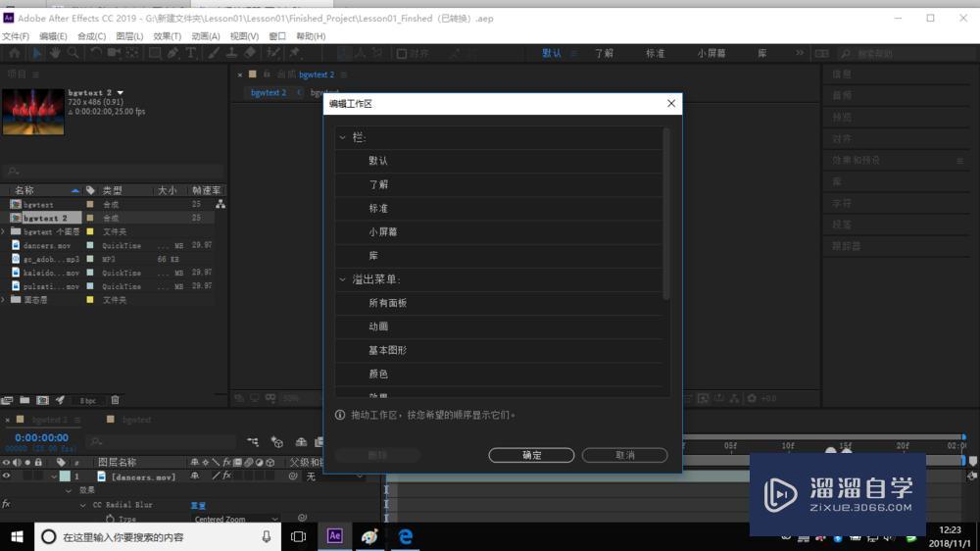Screen dimensions: 980x551
Task: Open the 效果(T) menu
Action: [x=167, y=36]
